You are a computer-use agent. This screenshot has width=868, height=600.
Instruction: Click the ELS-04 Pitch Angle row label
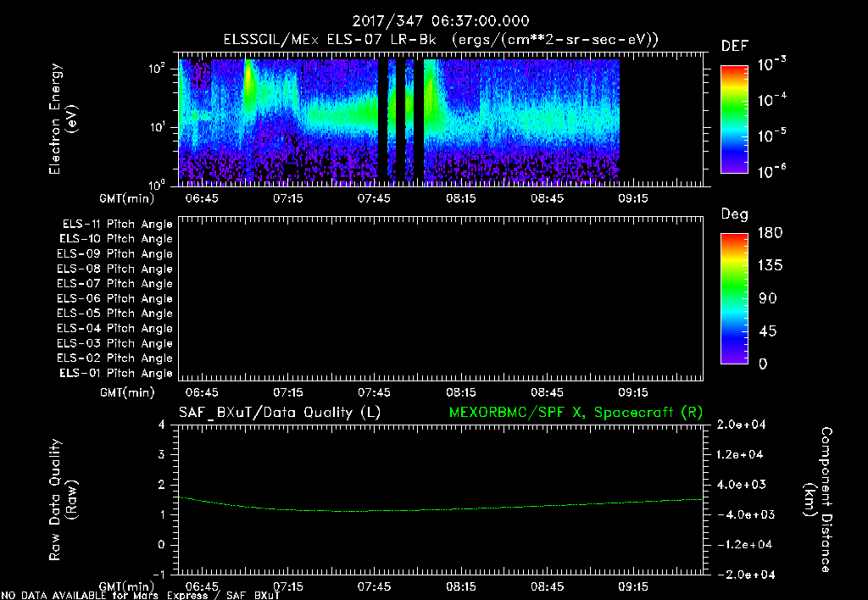coord(115,328)
